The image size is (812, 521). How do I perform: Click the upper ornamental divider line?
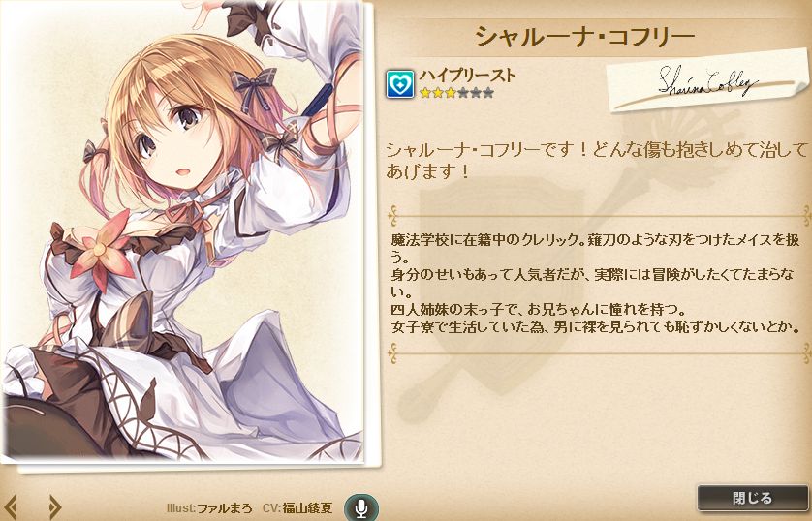[x=599, y=213]
